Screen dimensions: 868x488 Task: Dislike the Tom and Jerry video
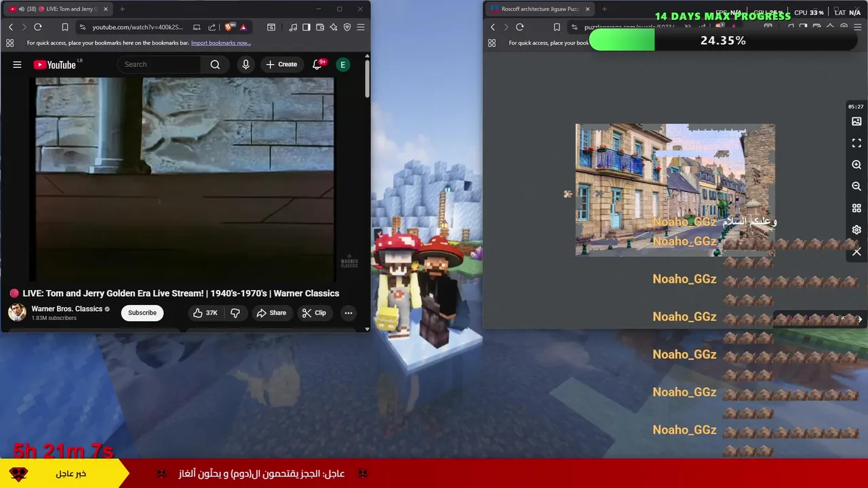click(235, 312)
